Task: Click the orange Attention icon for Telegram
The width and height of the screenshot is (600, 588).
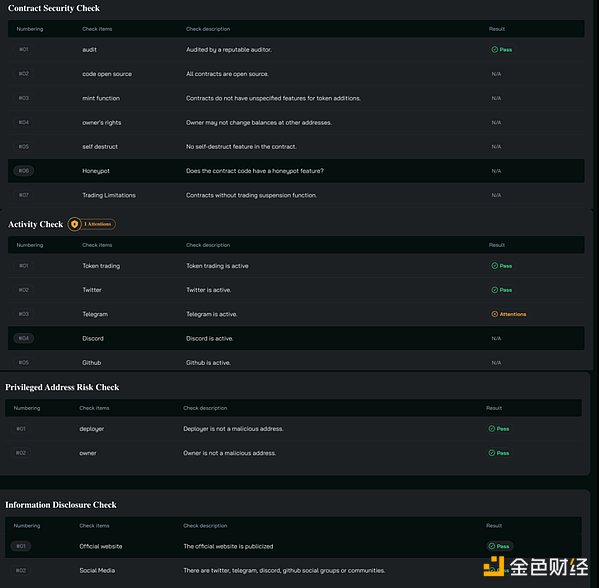Action: 495,314
